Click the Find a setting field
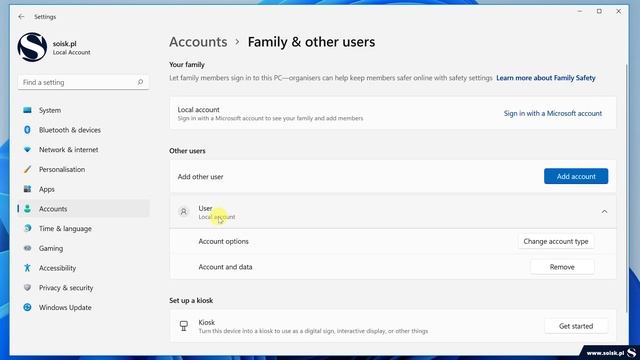Viewport: 640px width, 360px height. tap(83, 82)
